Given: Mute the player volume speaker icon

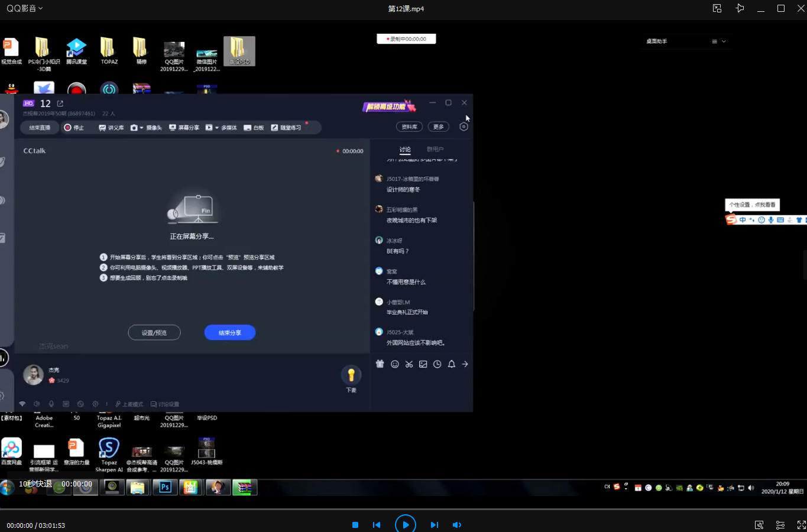Looking at the screenshot, I should click(456, 525).
